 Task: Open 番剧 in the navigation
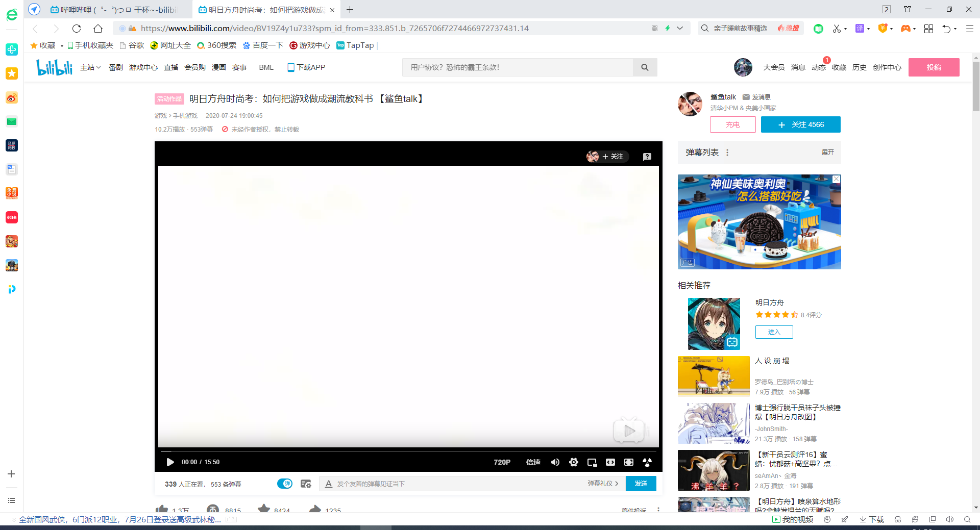(x=115, y=67)
